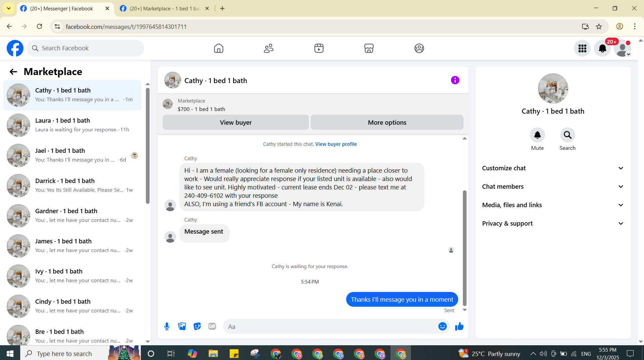Image resolution: width=644 pixels, height=360 pixels.
Task: Open Jael's 1 bed 1 bath conversation
Action: 72,155
